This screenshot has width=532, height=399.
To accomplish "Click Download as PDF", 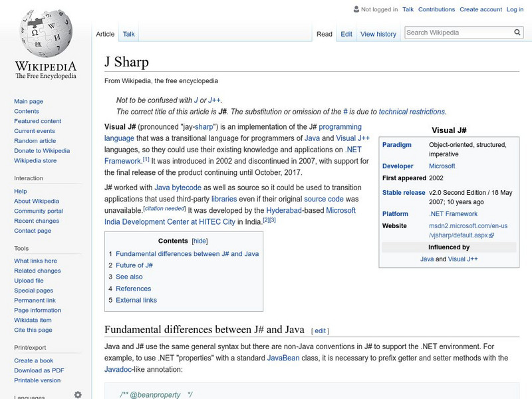I will click(x=39, y=370).
